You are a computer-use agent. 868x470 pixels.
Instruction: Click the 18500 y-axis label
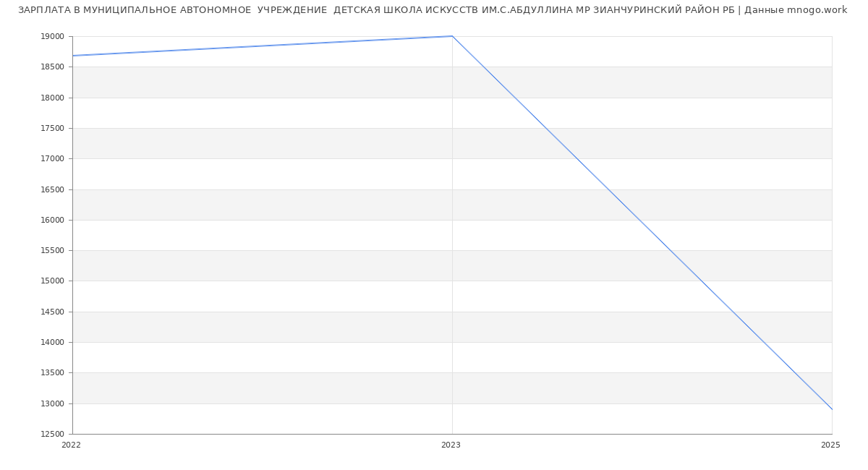52,67
